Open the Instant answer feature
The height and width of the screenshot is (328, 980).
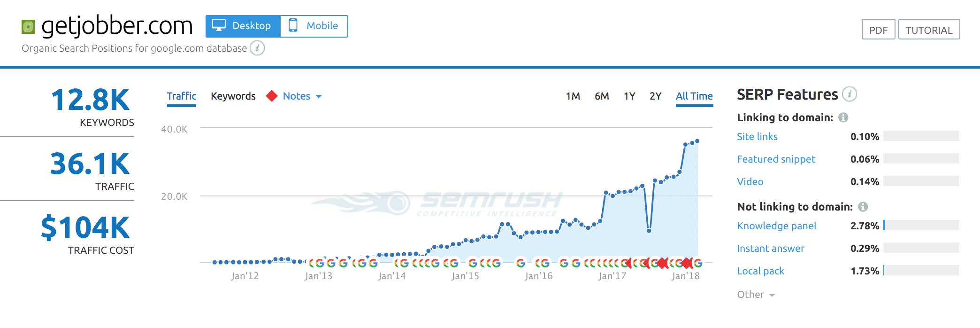click(770, 248)
